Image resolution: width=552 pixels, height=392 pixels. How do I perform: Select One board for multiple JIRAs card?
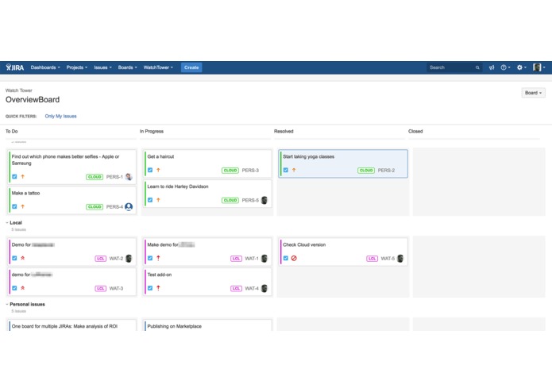coord(72,325)
